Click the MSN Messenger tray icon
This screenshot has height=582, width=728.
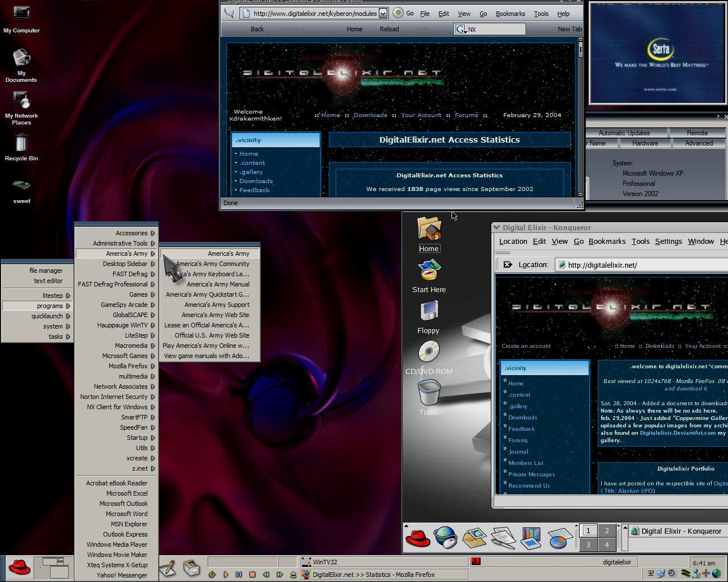(696, 573)
